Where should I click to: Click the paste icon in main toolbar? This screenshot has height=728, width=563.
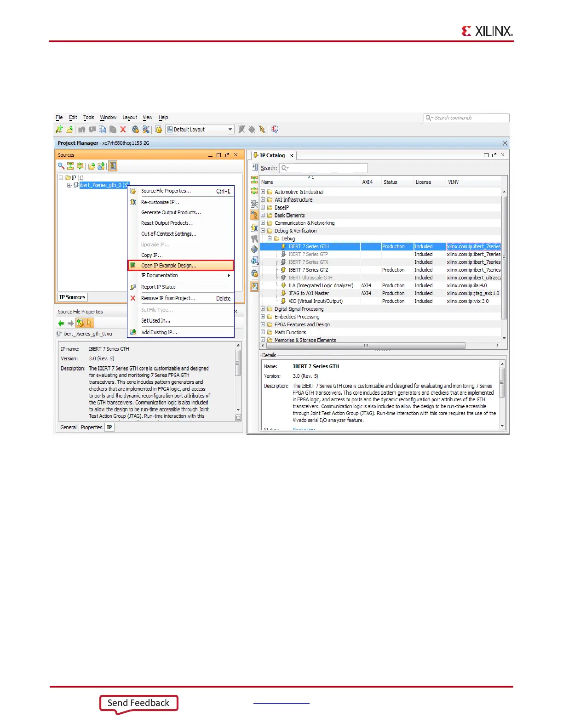113,130
